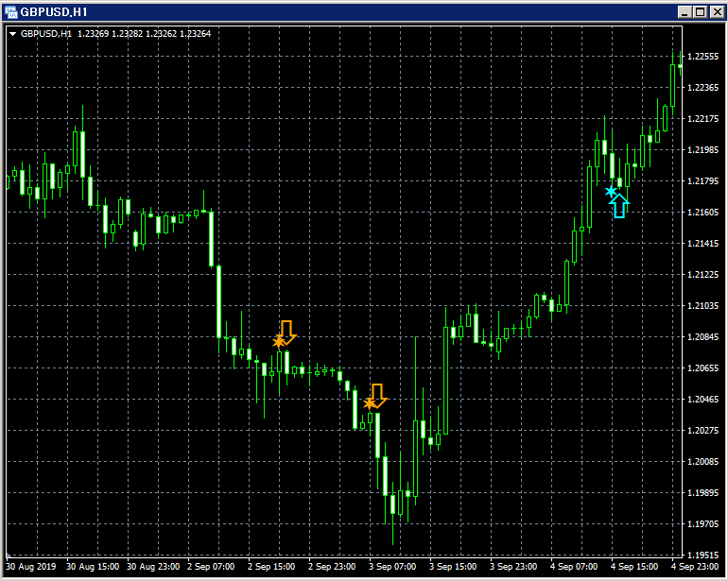Expand the GBPUSD,H1 chart dropdown triangle
Viewport: 728px width, 581px height.
point(12,34)
